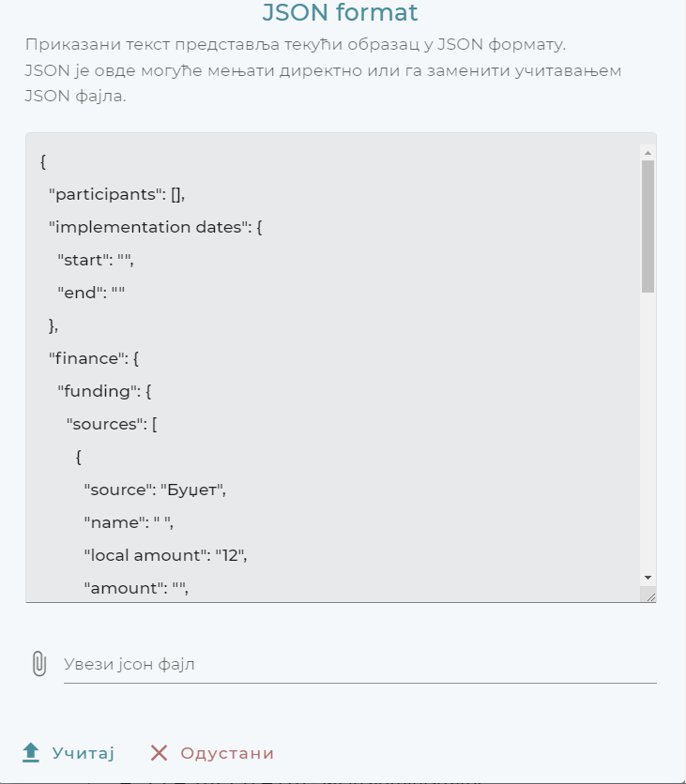This screenshot has width=686, height=784.
Task: Click the X icon beside Одустани
Action: tap(160, 753)
